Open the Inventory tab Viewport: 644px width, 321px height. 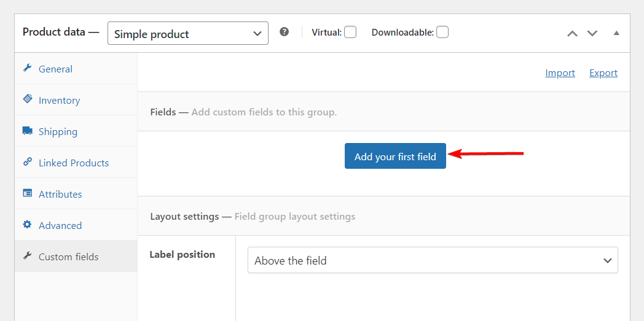pyautogui.click(x=76, y=99)
